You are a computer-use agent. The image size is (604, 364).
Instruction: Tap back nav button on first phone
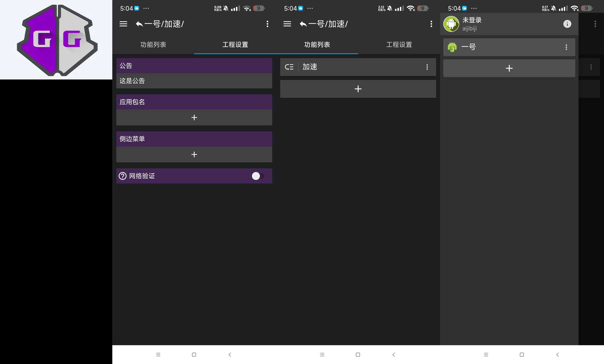tap(230, 355)
